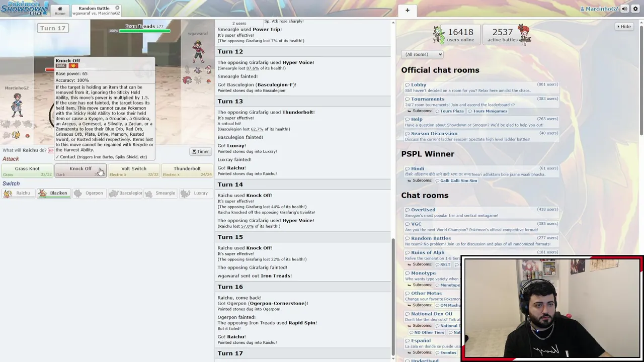644x362 pixels.
Task: Join the Español room
Action: (x=421, y=340)
